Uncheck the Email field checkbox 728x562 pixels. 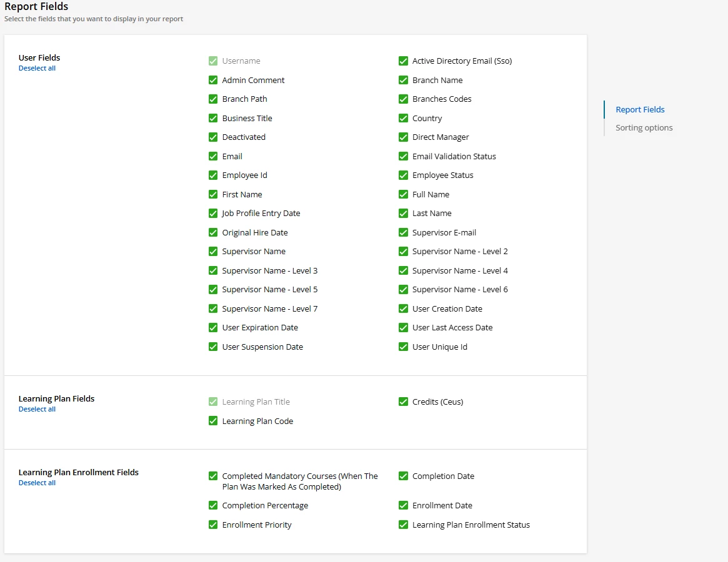213,156
